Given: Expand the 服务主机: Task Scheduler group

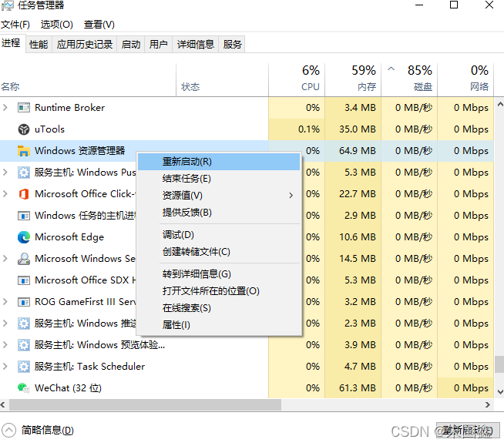Looking at the screenshot, I should (x=5, y=367).
